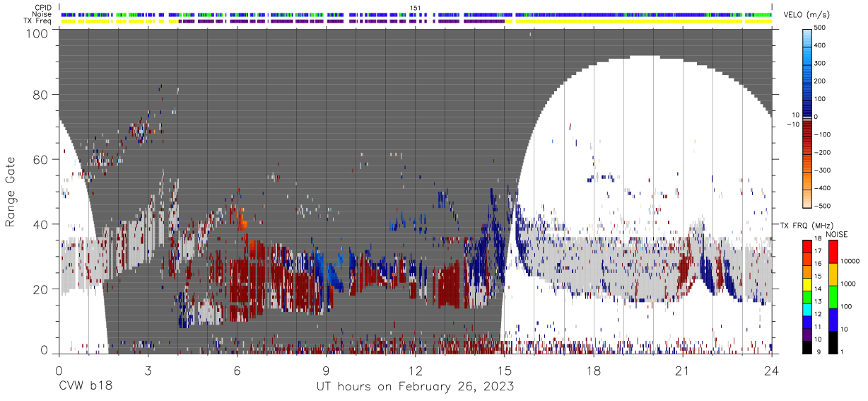
Task: Click the VELO (m/s) colorbar title
Action: click(805, 16)
